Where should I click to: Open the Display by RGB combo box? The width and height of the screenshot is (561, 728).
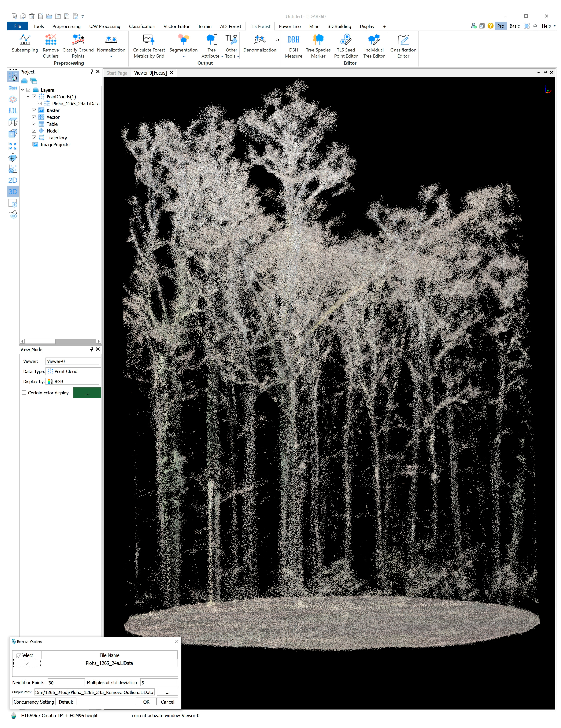[73, 381]
